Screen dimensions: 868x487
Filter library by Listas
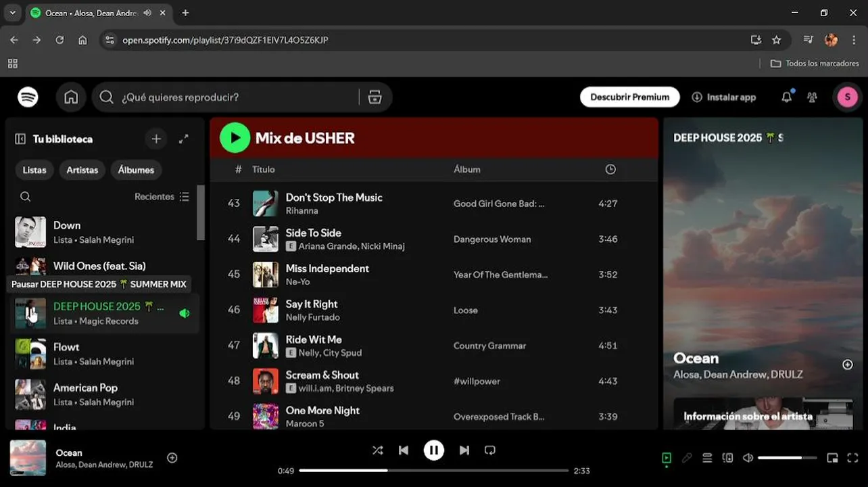click(x=34, y=170)
